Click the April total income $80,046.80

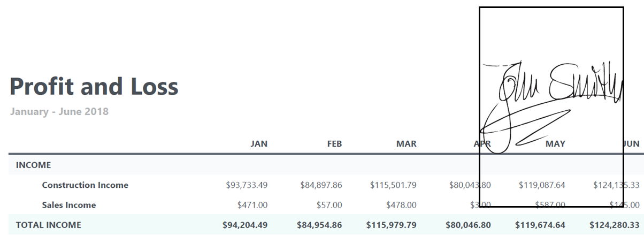(x=468, y=225)
